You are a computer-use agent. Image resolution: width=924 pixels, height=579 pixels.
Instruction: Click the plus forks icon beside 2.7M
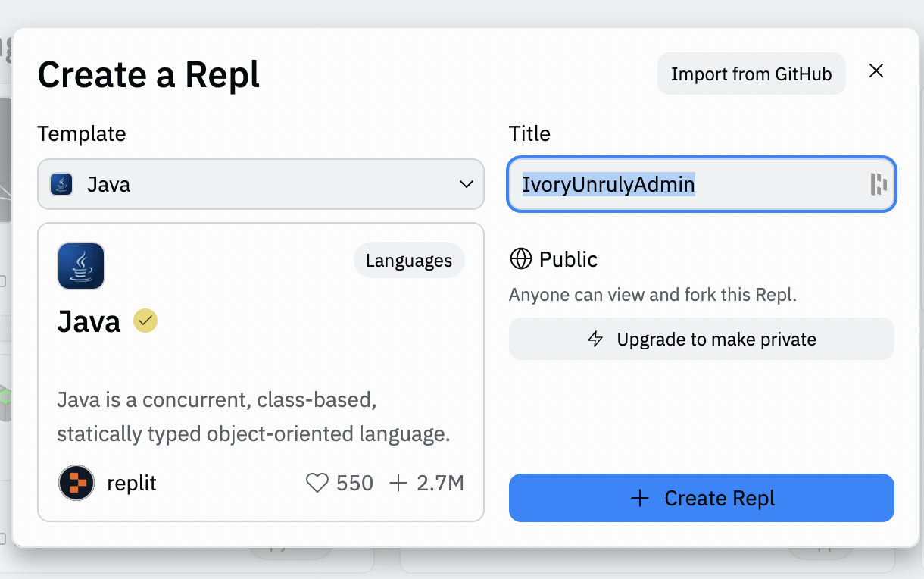[398, 483]
